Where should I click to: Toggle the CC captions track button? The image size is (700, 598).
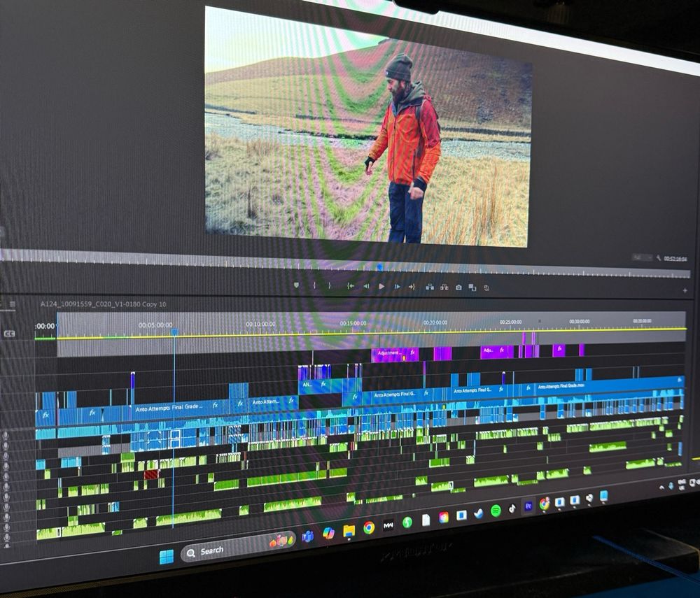click(x=9, y=334)
